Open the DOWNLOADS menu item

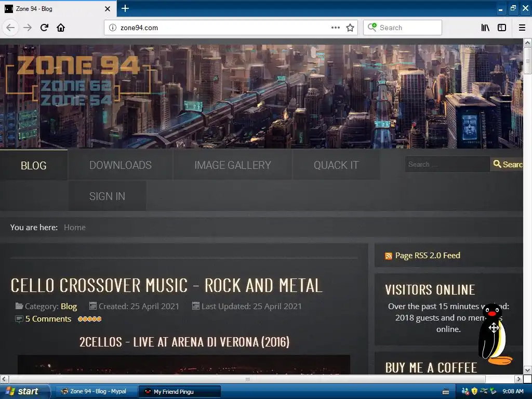pos(121,165)
